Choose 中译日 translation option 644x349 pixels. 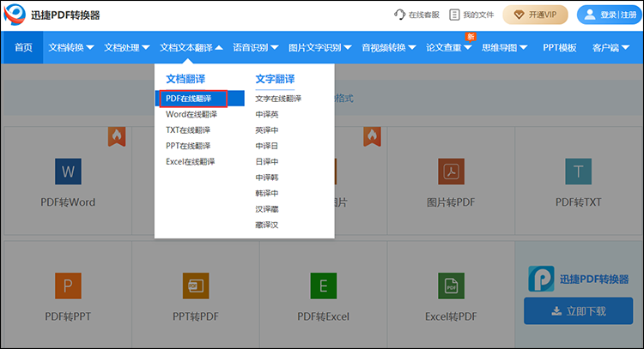266,146
